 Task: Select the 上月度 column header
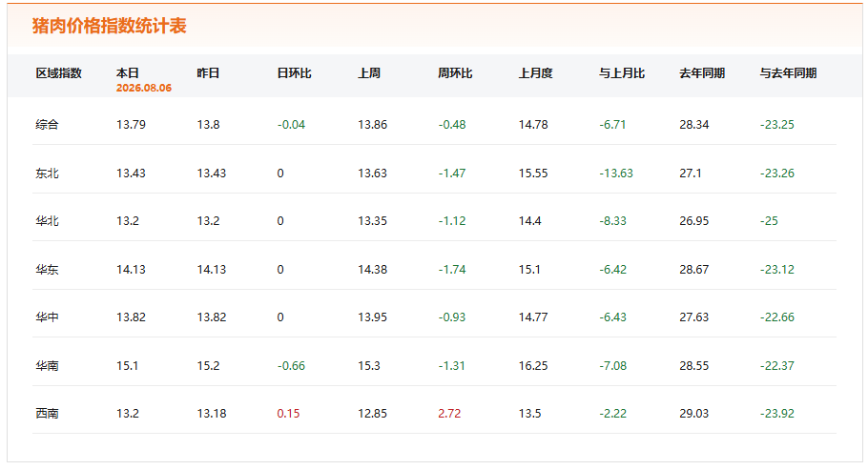(x=535, y=73)
